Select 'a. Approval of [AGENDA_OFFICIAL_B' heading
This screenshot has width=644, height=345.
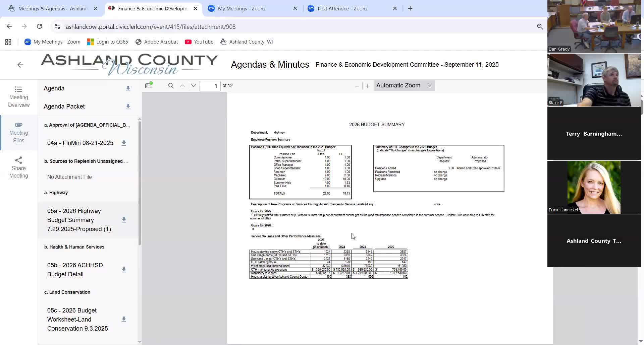[x=87, y=125]
